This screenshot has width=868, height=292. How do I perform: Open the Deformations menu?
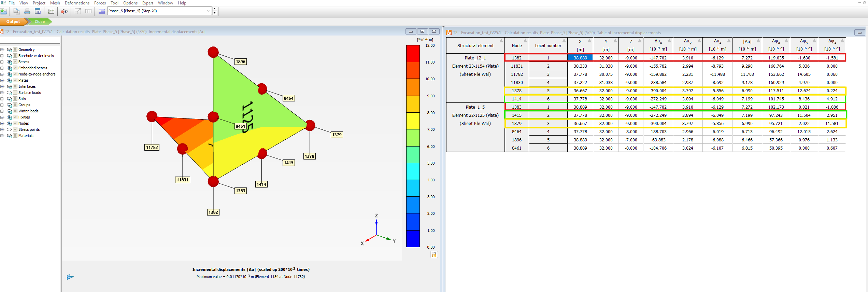(77, 3)
